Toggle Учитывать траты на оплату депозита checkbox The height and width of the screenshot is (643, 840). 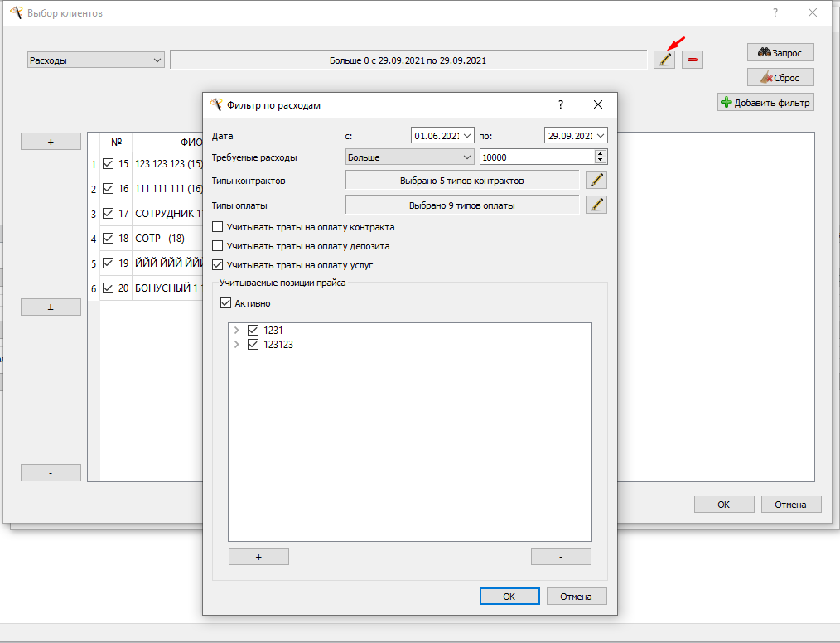point(218,246)
